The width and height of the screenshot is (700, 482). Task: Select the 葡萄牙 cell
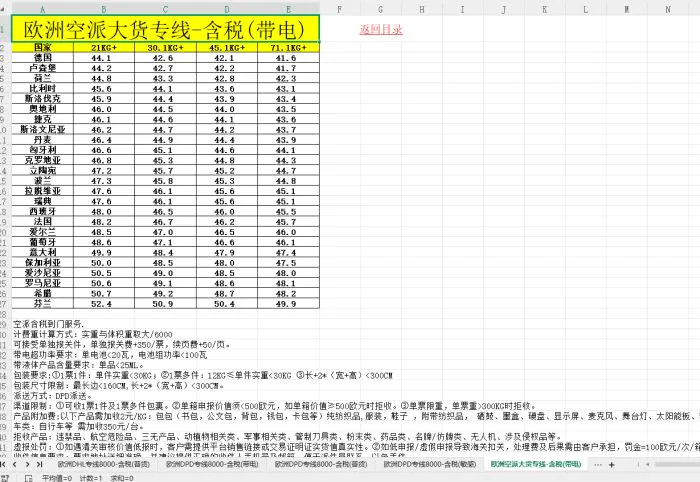[x=42, y=242]
